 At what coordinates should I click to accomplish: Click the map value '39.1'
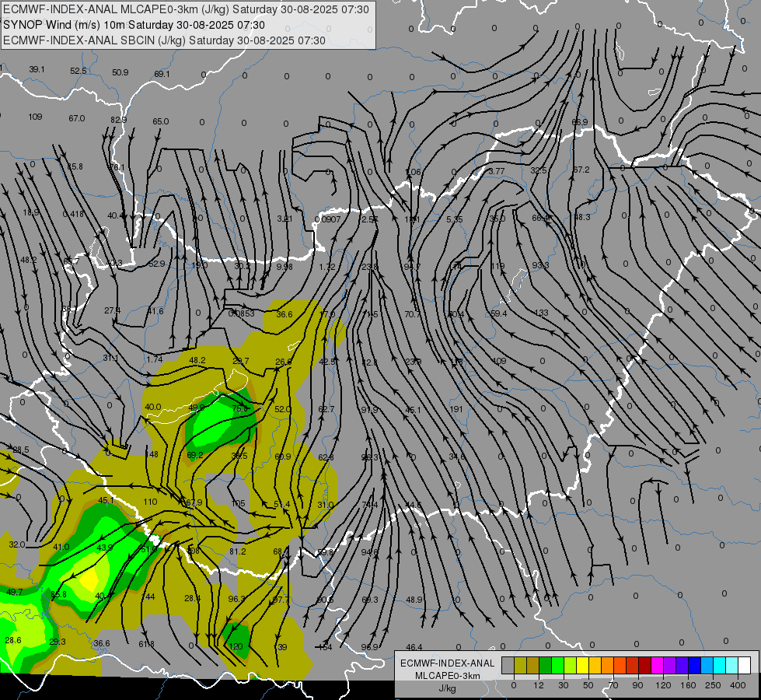[37, 69]
